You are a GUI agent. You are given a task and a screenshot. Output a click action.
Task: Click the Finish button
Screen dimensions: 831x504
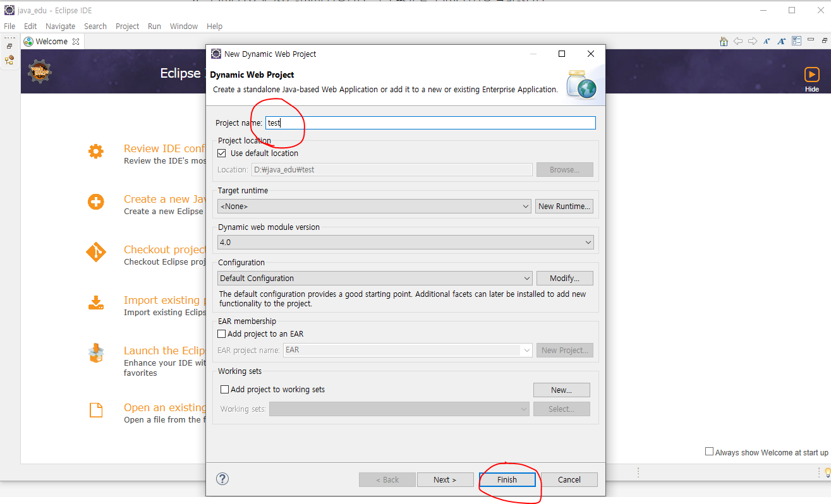[x=507, y=480]
